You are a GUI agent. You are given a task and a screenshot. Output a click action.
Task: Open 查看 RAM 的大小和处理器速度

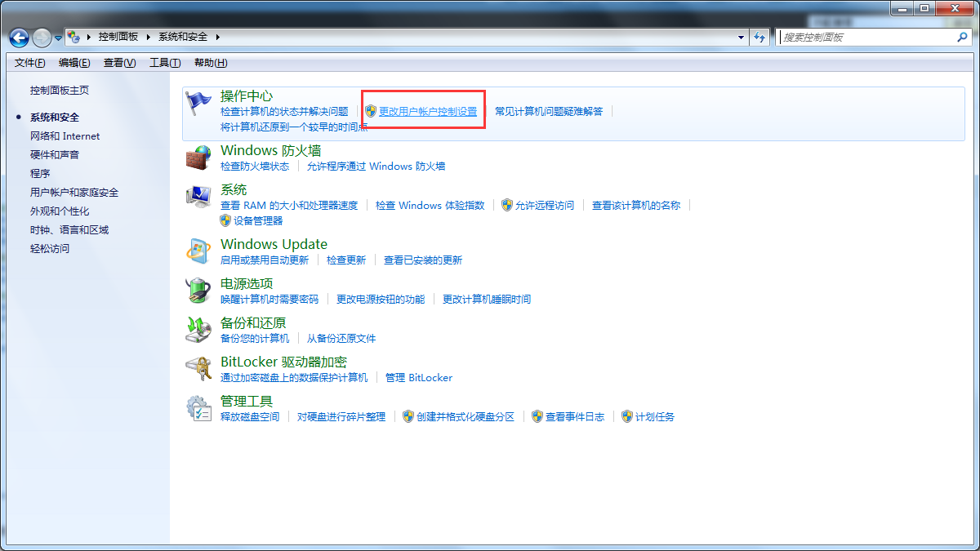(x=289, y=206)
